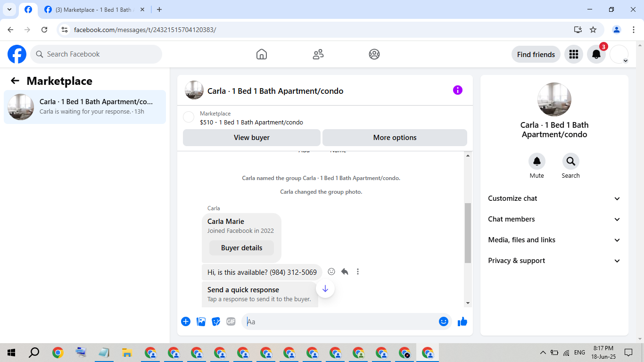Open the taskbar clock and date
The height and width of the screenshot is (362, 644).
pyautogui.click(x=603, y=353)
